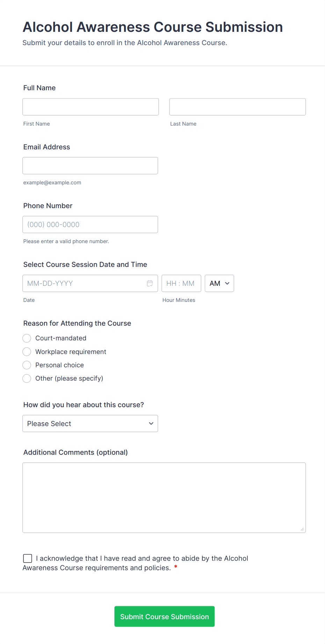325x644 pixels.
Task: Click the chevron on the AM selector
Action: coord(227,283)
